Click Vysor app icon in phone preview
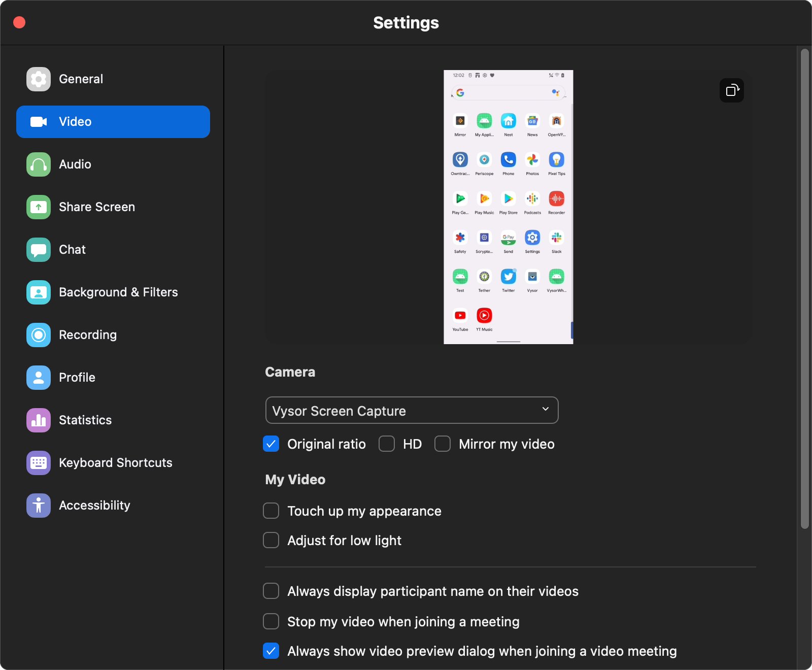Image resolution: width=812 pixels, height=670 pixels. pos(532,277)
